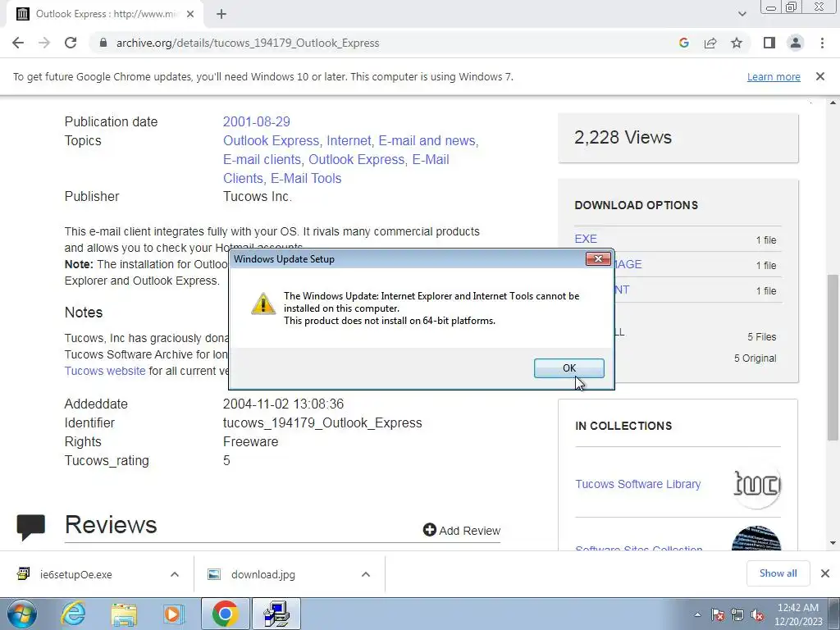Click the Reviews speech bubble icon

click(31, 527)
